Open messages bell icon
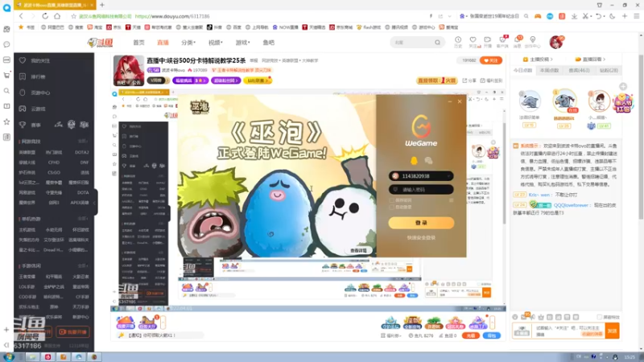Viewport: 644px width, 362px height. pos(518,40)
